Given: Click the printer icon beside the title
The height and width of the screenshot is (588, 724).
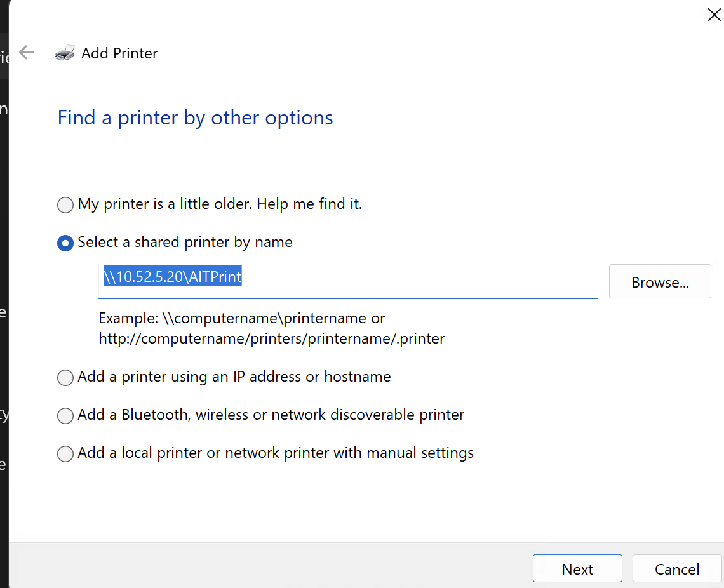Looking at the screenshot, I should coord(65,53).
